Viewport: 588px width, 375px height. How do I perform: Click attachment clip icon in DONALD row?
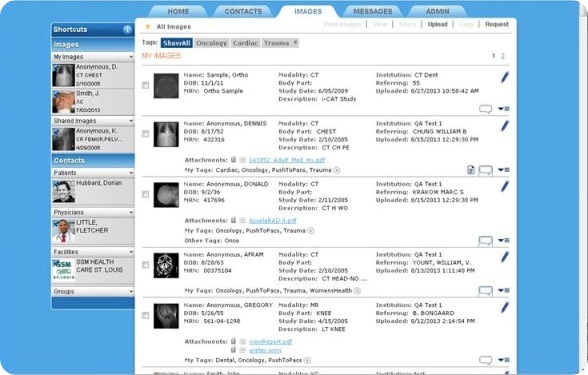coord(233,220)
